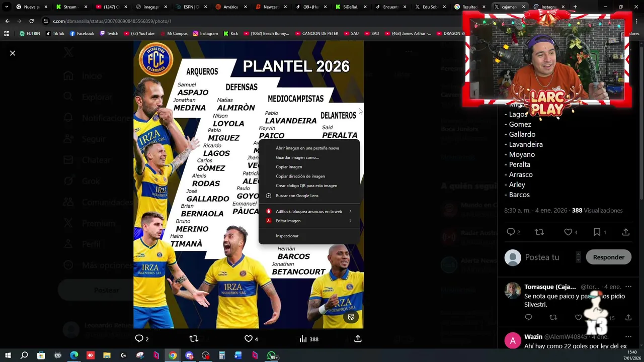644x362 pixels.
Task: Open Microsoft Word from the taskbar
Action: click(238, 355)
